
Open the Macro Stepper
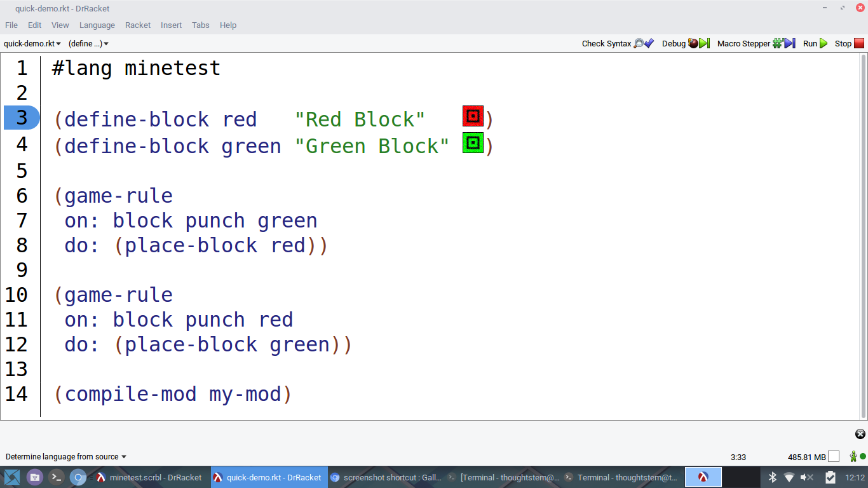point(756,43)
